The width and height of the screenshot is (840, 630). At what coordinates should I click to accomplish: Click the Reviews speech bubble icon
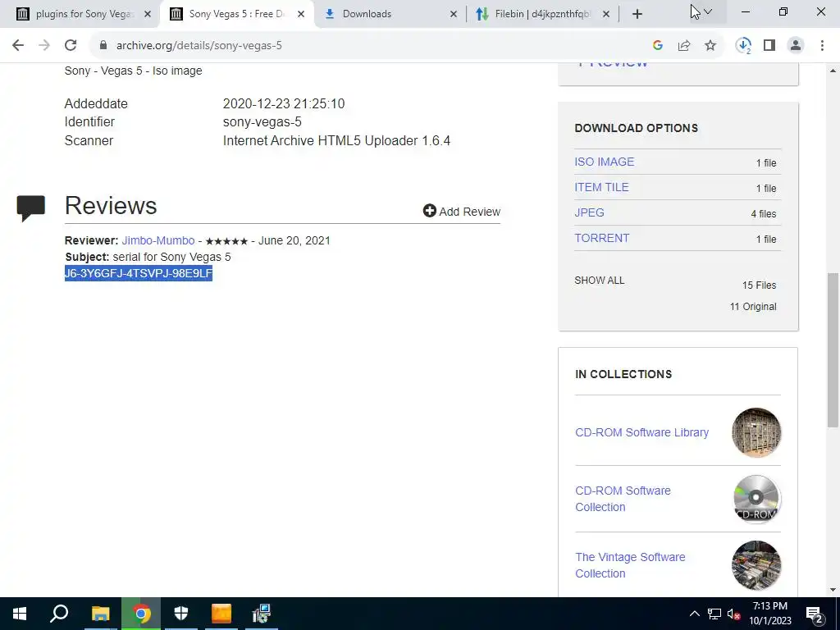30,208
